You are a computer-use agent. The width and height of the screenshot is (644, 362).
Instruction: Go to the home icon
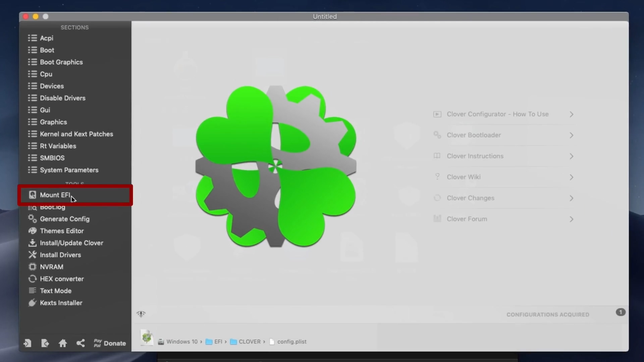63,343
